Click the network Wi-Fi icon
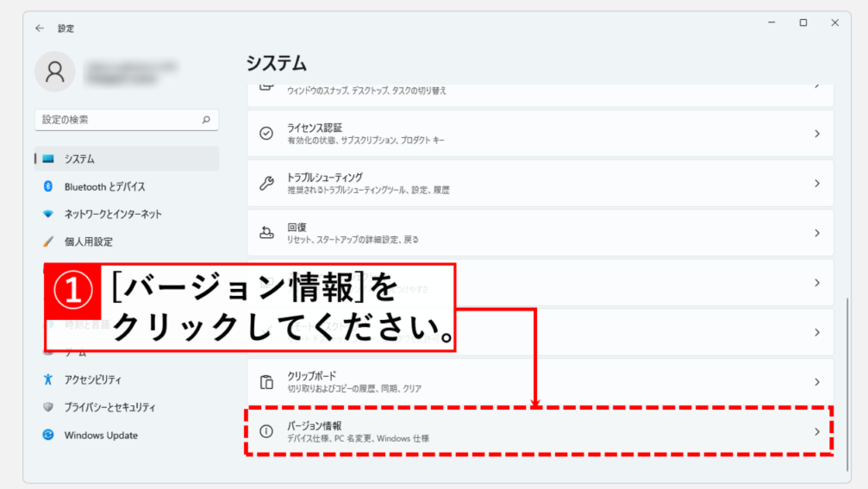This screenshot has height=489, width=868. (48, 215)
